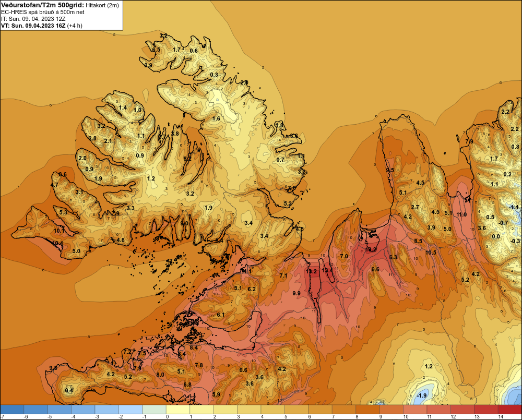
Task: Click the 0.3 temperature value
Action: pyautogui.click(x=214, y=75)
